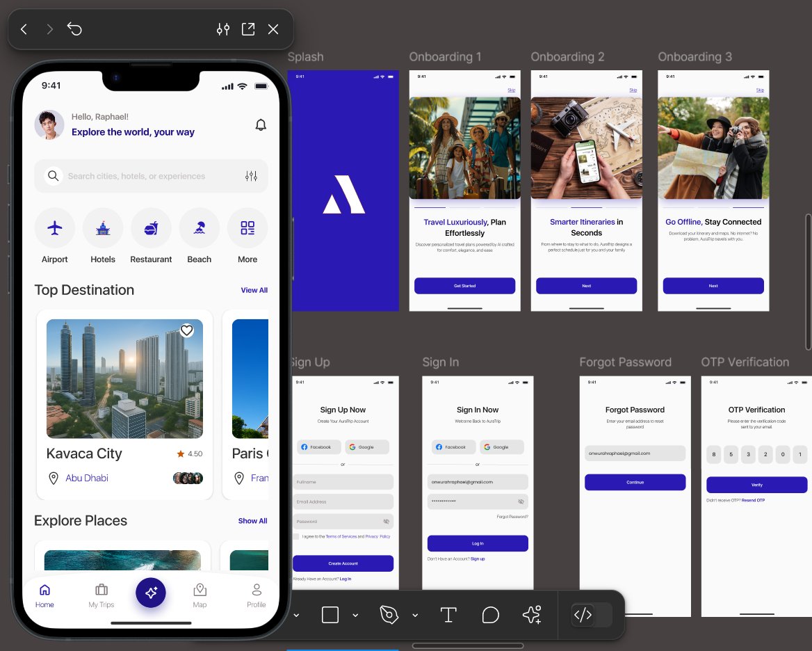Switch to Map tab in preview
The width and height of the screenshot is (812, 651).
(x=200, y=595)
